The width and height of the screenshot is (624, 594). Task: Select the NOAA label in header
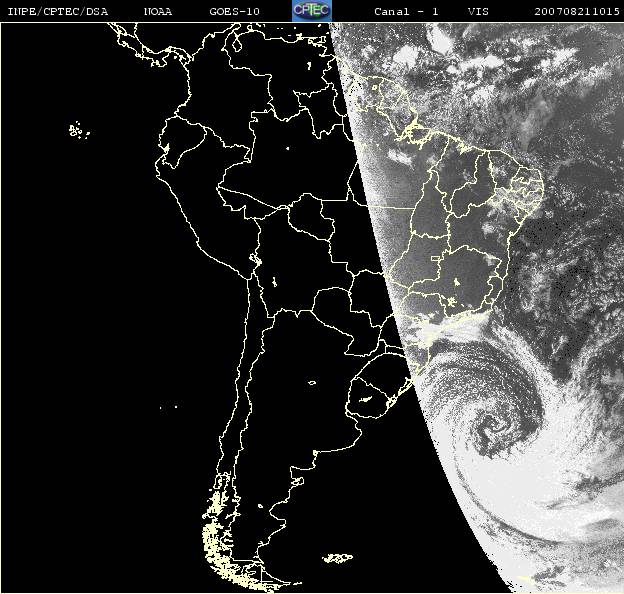click(x=158, y=12)
